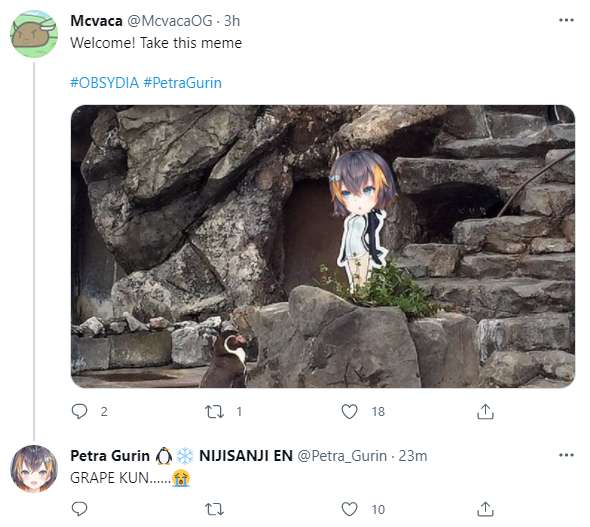This screenshot has height=527, width=590.
Task: Retweet Petra Gurin's reply
Action: click(x=214, y=509)
